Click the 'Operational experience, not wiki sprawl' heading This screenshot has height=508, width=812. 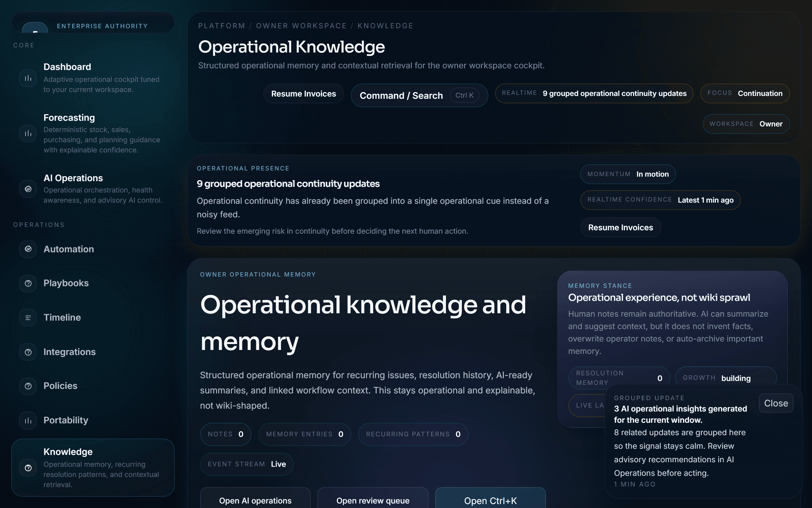point(659,298)
